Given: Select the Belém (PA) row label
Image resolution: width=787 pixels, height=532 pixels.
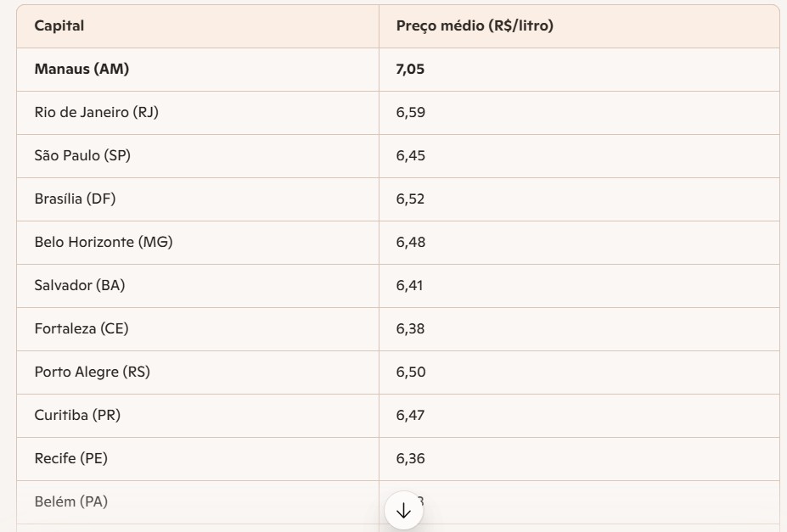Looking at the screenshot, I should pyautogui.click(x=71, y=502).
